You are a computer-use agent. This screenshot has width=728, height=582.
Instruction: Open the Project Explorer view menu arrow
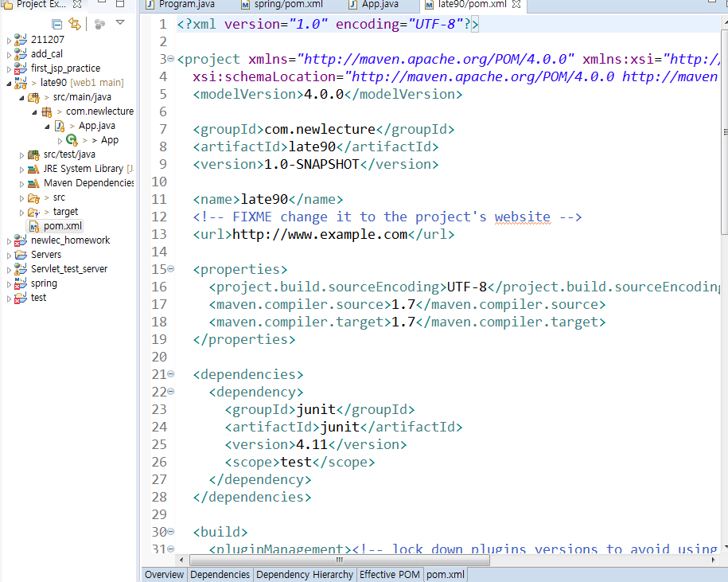click(x=120, y=22)
